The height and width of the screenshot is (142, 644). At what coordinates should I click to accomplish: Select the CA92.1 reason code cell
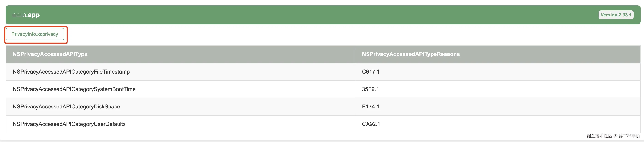pyautogui.click(x=371, y=124)
